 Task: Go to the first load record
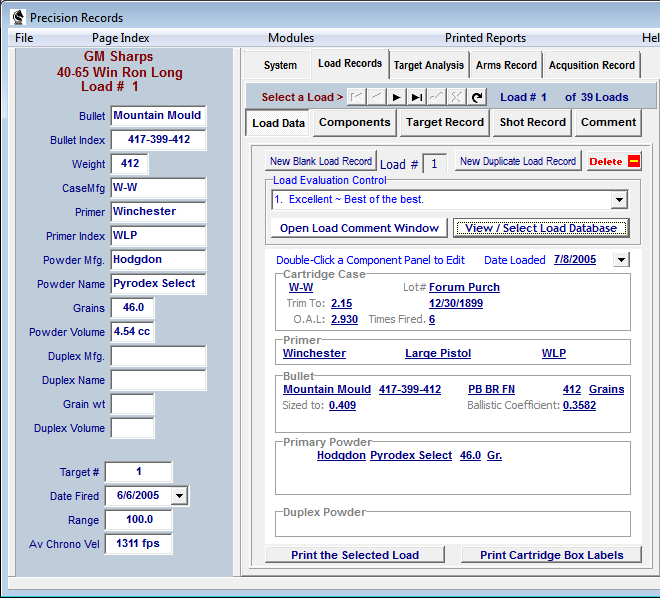point(356,97)
